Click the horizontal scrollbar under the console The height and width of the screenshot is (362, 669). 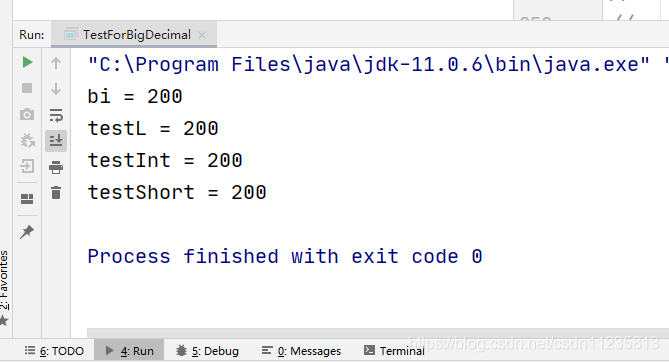[378, 333]
